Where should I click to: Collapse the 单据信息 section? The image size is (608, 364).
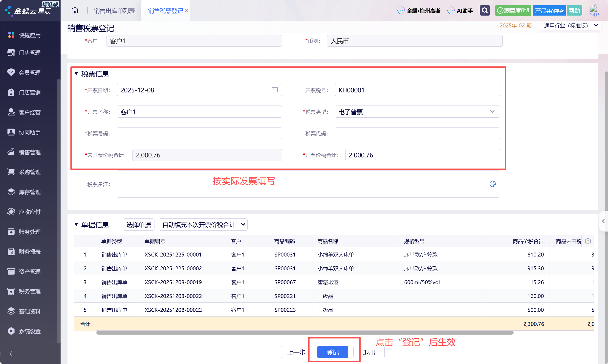pos(76,225)
